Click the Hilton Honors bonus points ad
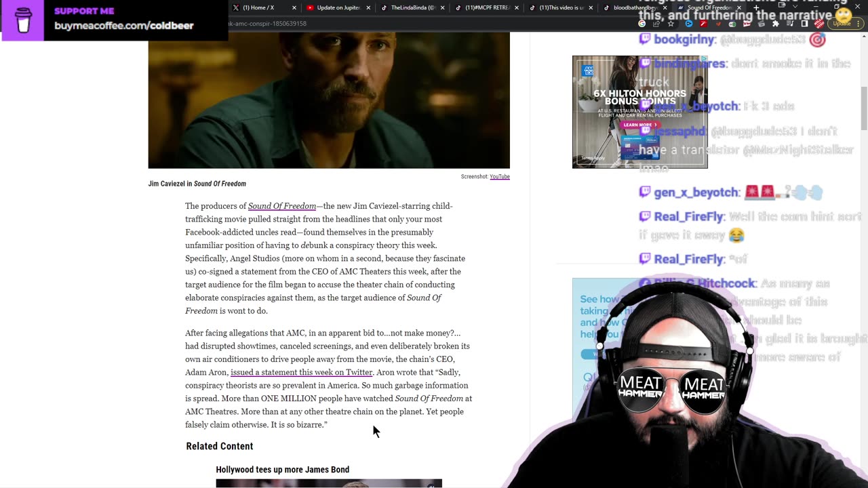This screenshot has height=488, width=868. [639, 112]
